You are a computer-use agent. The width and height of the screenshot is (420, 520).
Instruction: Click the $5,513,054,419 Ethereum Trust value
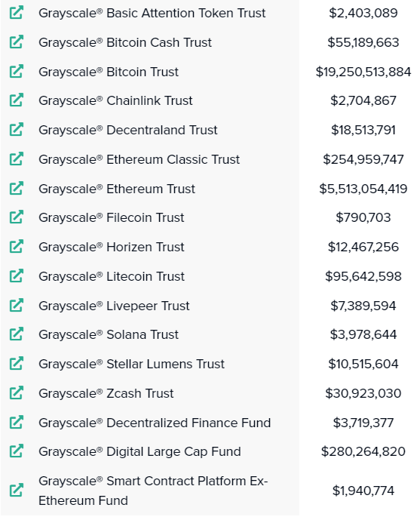pyautogui.click(x=363, y=189)
